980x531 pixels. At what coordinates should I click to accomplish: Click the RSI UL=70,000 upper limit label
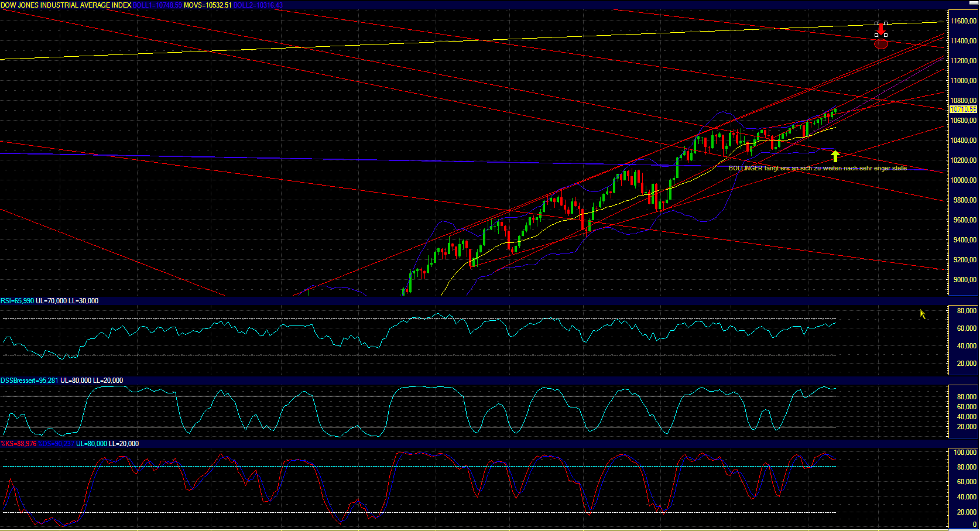[x=52, y=301]
